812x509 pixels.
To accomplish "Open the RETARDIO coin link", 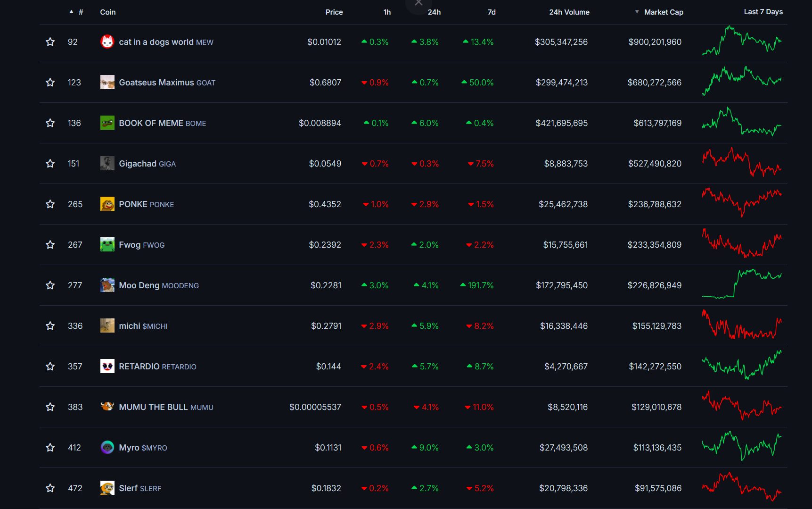I will (157, 367).
